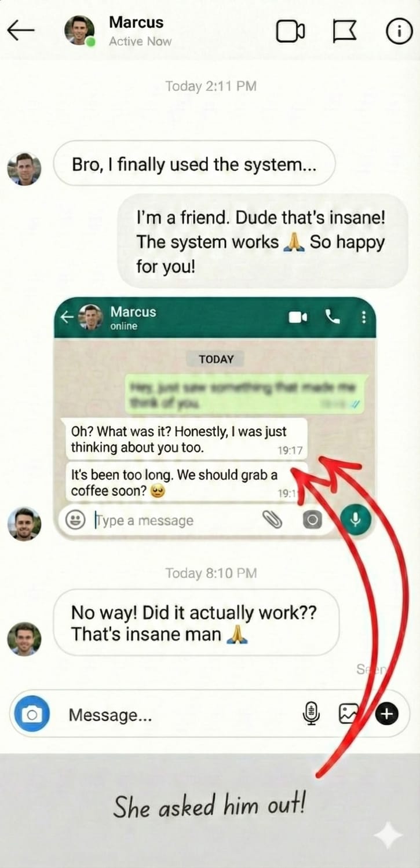Select the "No way! Did it actually work??" message
The width and height of the screenshot is (420, 868).
tap(196, 623)
